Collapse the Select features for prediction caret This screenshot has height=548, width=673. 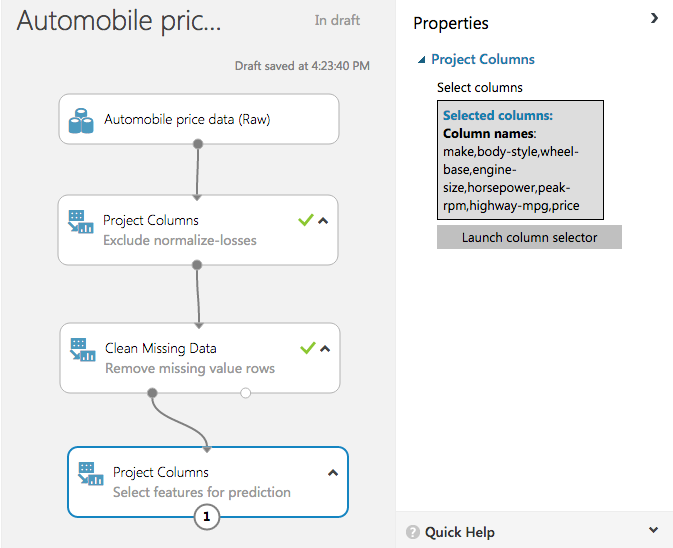(333, 473)
